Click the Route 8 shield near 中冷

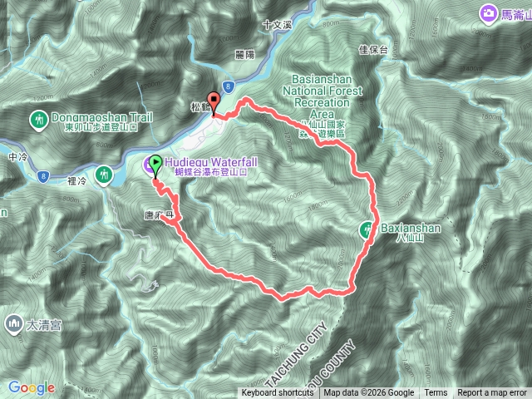coord(43,176)
